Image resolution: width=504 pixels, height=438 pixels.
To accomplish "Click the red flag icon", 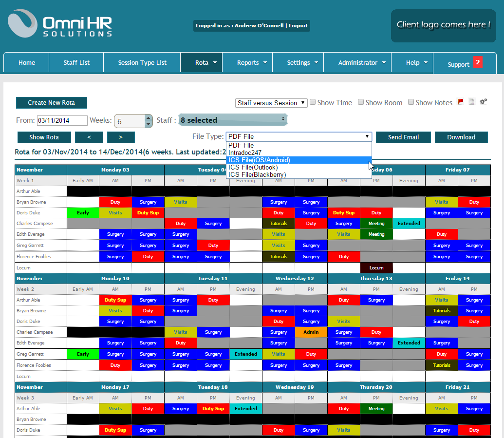I will coord(461,102).
